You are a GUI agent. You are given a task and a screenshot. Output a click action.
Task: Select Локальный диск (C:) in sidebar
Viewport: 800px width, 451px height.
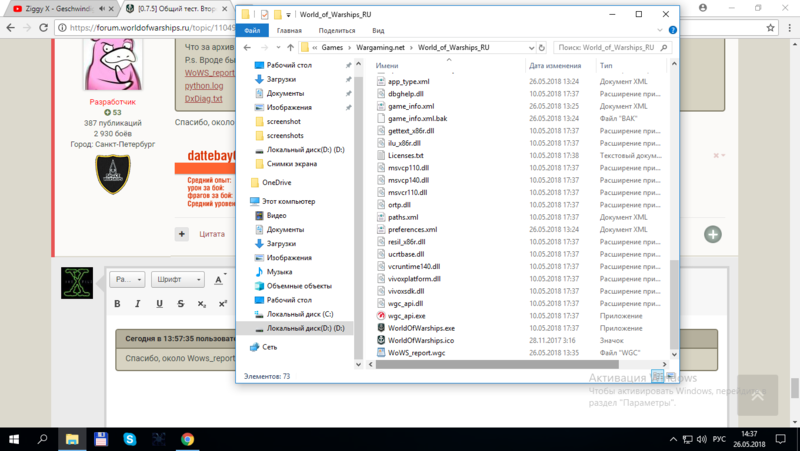[300, 314]
